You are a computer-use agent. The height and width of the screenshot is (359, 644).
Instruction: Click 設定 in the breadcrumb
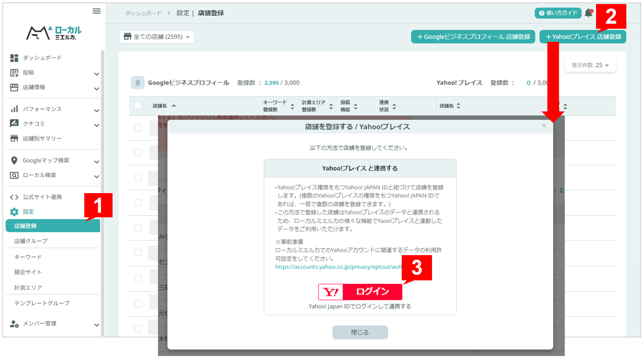183,13
